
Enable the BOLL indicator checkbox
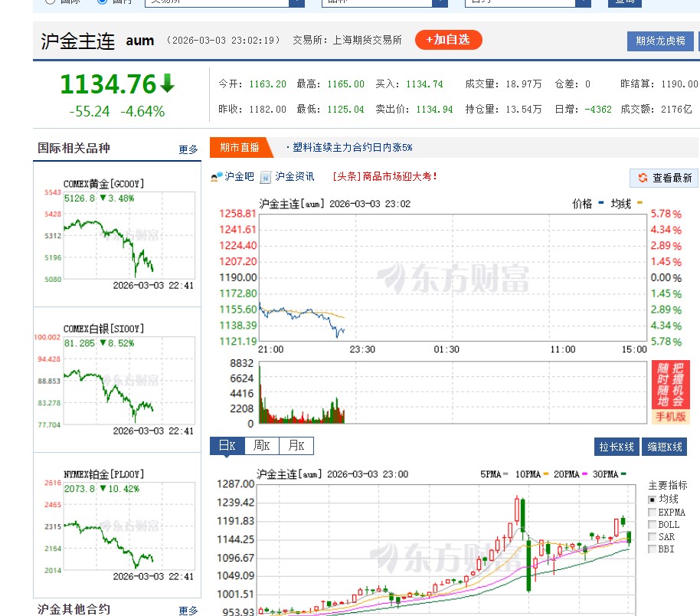click(x=653, y=524)
